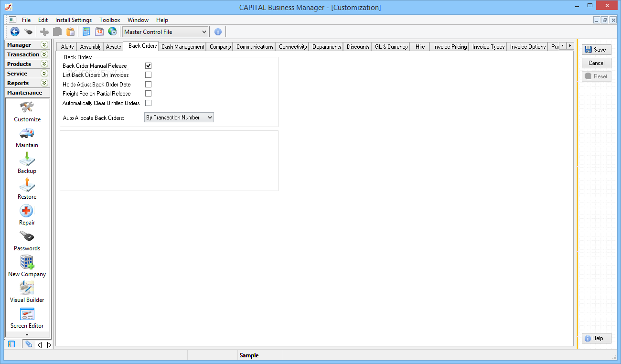Switch to the Communications tab
Screen dimensions: 621x364
click(255, 47)
